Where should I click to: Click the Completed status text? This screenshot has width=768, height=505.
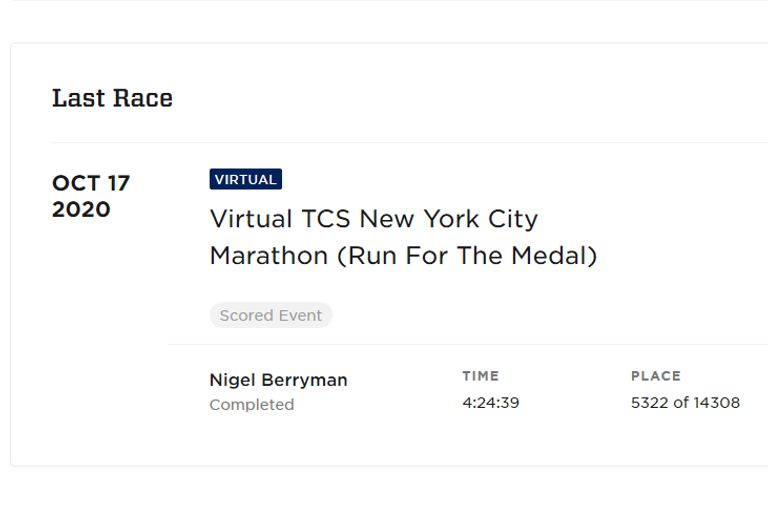[x=251, y=405]
